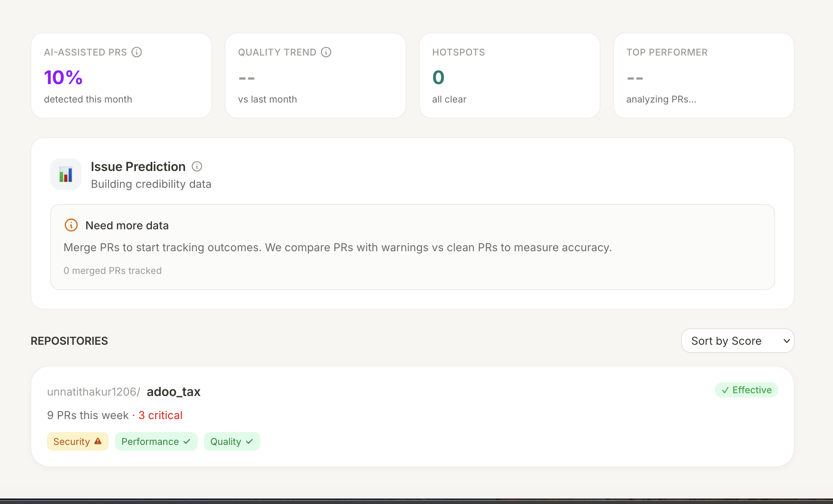Open the Hotspots card
This screenshot has width=833, height=504.
pyautogui.click(x=509, y=75)
